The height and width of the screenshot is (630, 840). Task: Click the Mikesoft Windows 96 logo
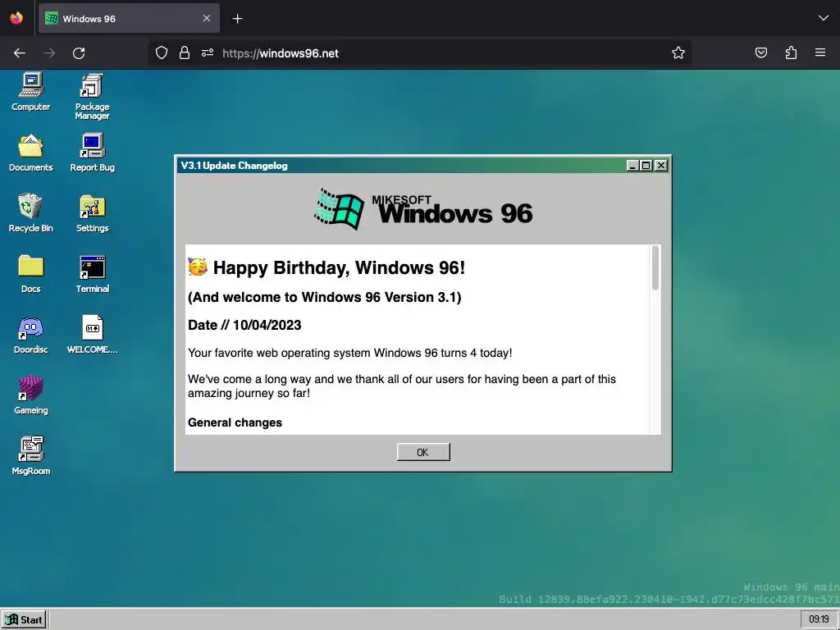click(423, 209)
